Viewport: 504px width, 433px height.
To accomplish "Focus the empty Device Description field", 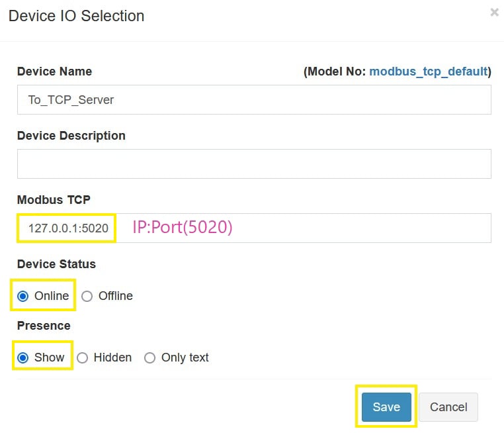I will point(254,164).
